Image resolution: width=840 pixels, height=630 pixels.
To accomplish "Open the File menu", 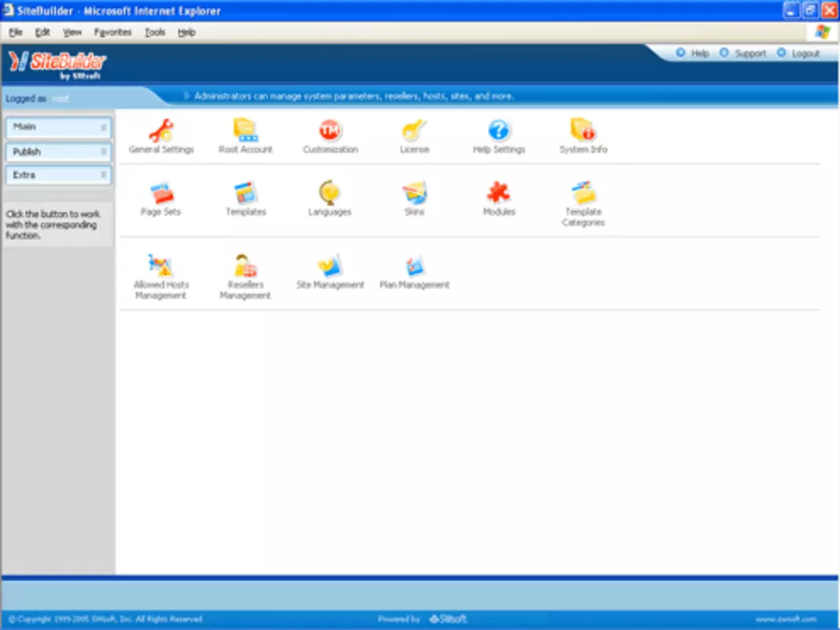I will click(16, 32).
